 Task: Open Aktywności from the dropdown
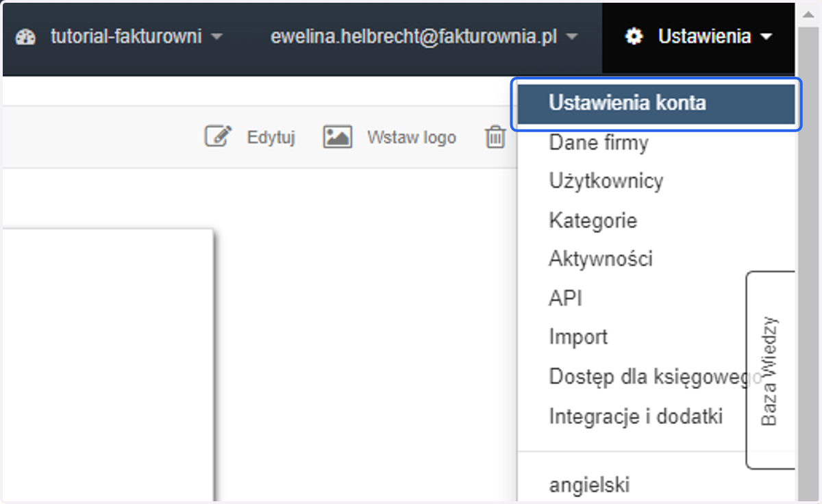click(x=601, y=259)
